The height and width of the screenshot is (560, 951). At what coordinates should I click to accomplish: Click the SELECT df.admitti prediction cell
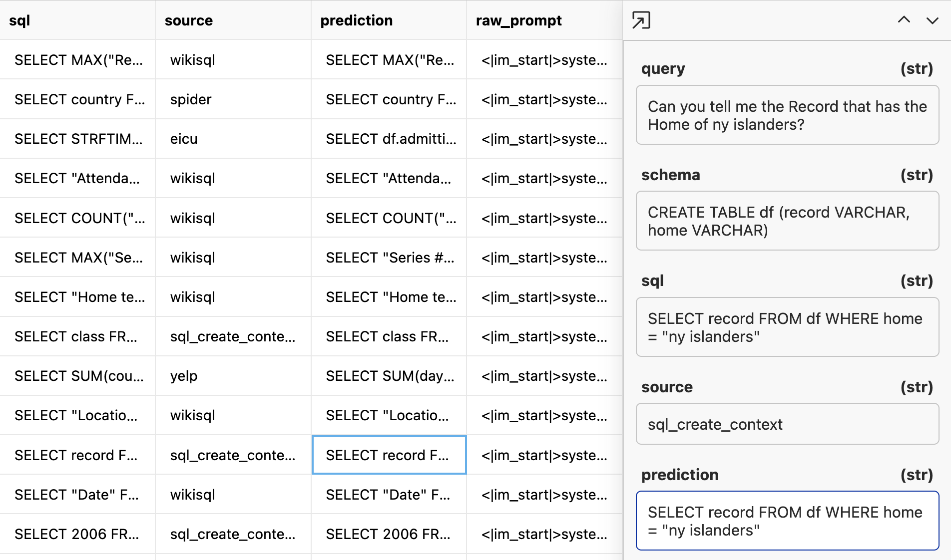(389, 139)
